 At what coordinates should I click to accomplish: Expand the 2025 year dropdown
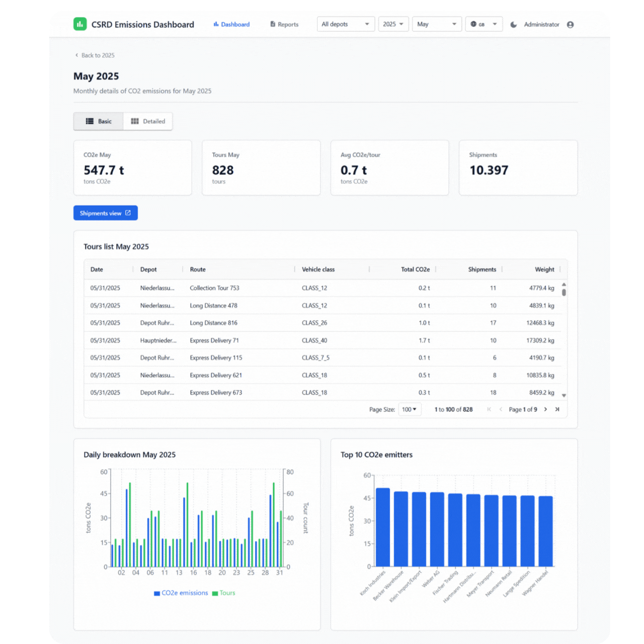coord(393,24)
